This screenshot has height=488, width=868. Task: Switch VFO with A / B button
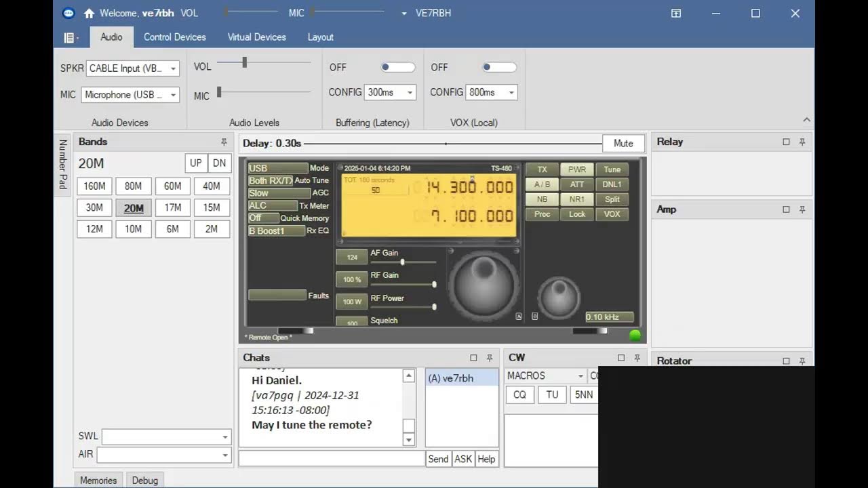542,184
